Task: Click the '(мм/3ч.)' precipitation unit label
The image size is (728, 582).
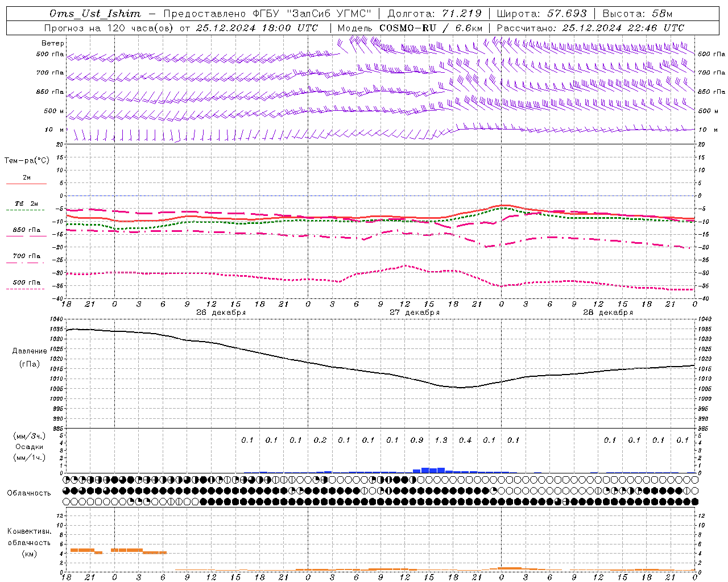Action: coord(30,436)
